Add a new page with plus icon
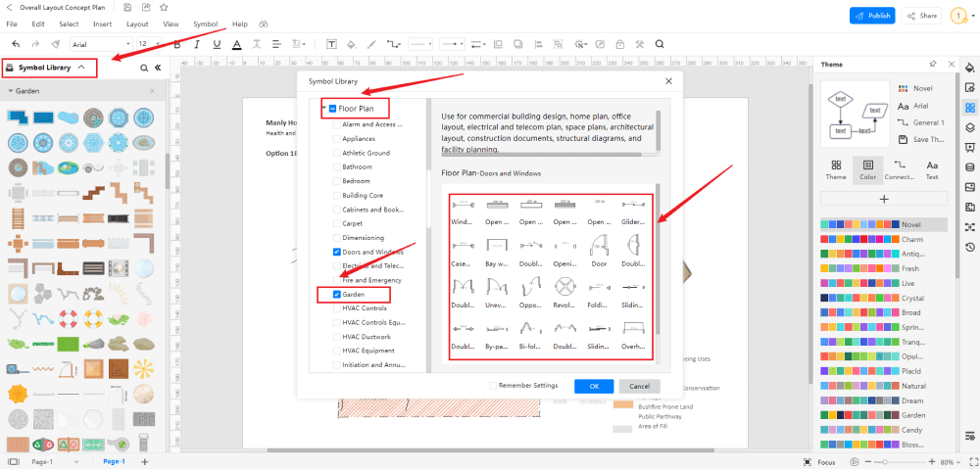 tap(144, 462)
